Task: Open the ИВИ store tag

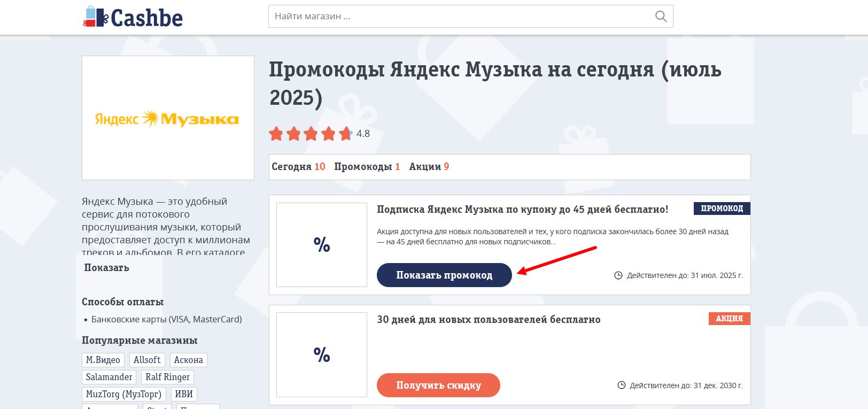Action: click(x=184, y=395)
